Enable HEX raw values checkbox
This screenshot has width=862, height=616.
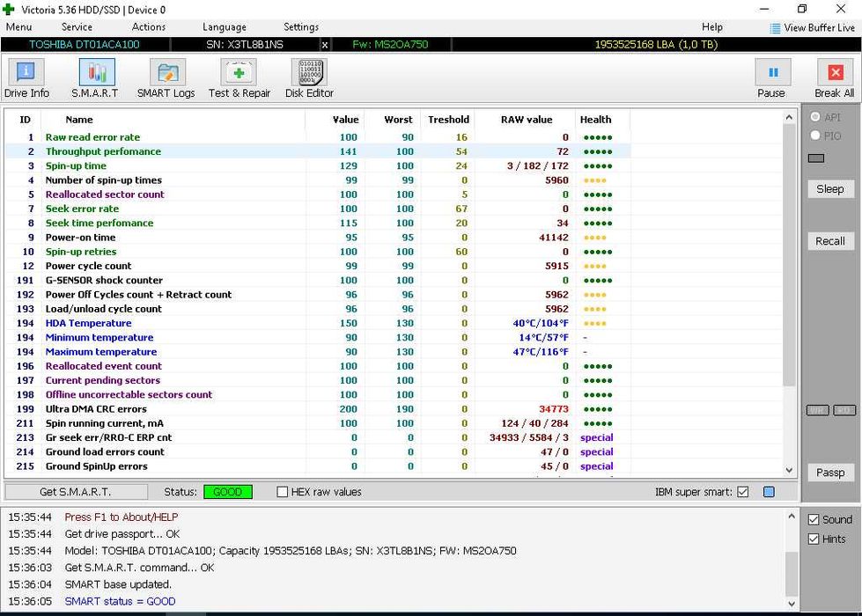coord(282,492)
